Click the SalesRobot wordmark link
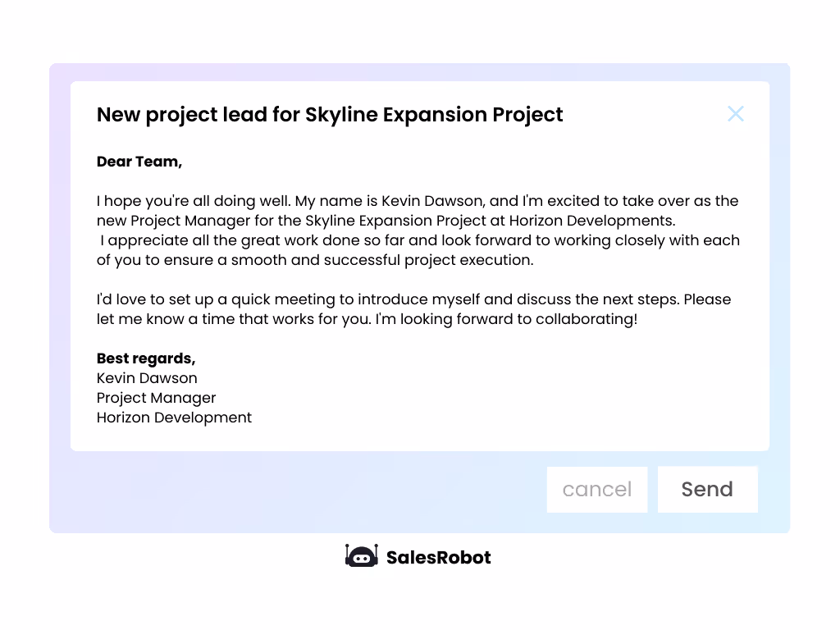 [437, 557]
